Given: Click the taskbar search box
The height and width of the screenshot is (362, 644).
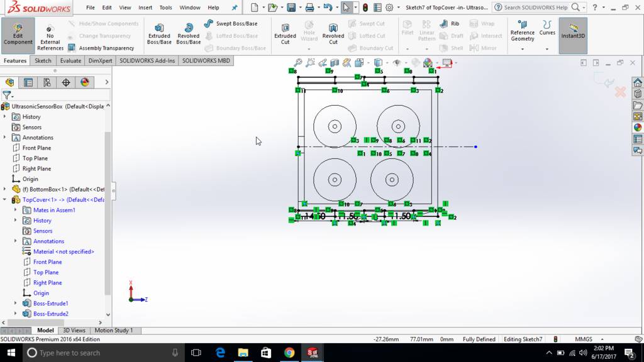Looking at the screenshot, I should coord(103,353).
